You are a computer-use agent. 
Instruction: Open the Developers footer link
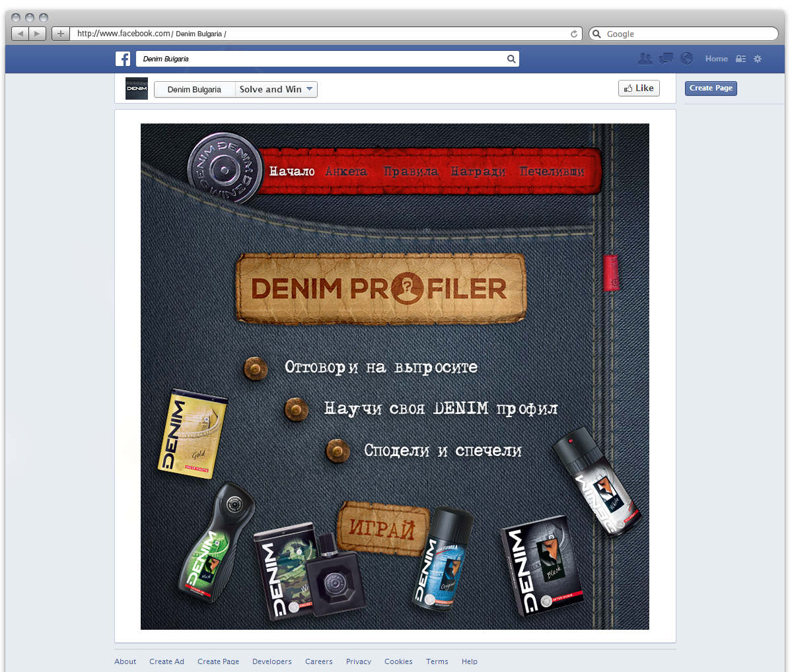272,661
